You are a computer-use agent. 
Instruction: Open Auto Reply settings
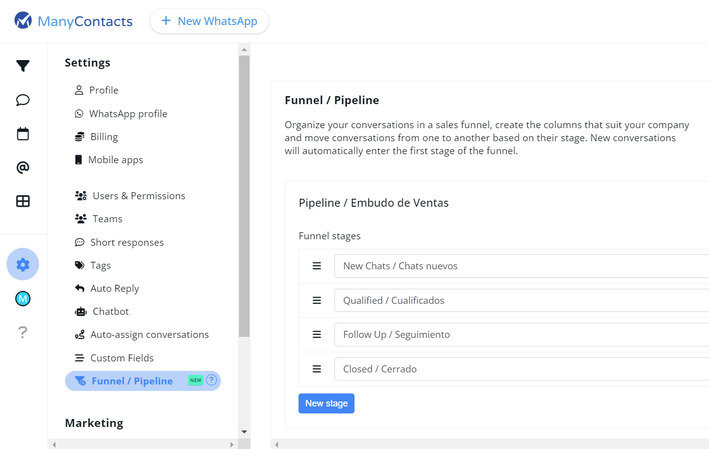pyautogui.click(x=107, y=288)
